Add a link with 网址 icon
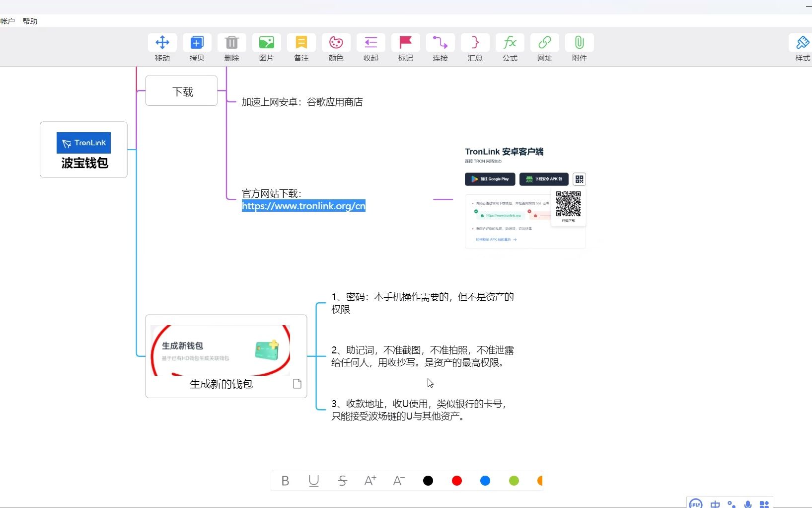 545,43
